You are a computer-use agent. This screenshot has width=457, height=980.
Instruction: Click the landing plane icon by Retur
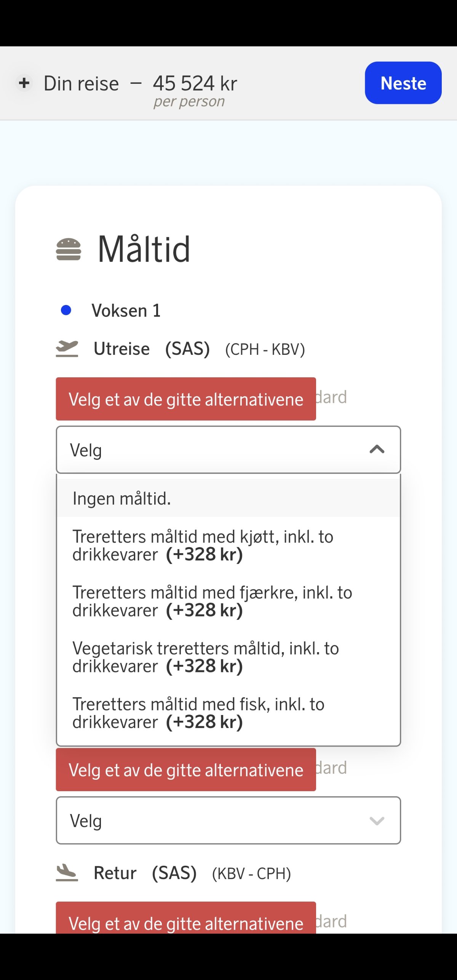click(67, 873)
